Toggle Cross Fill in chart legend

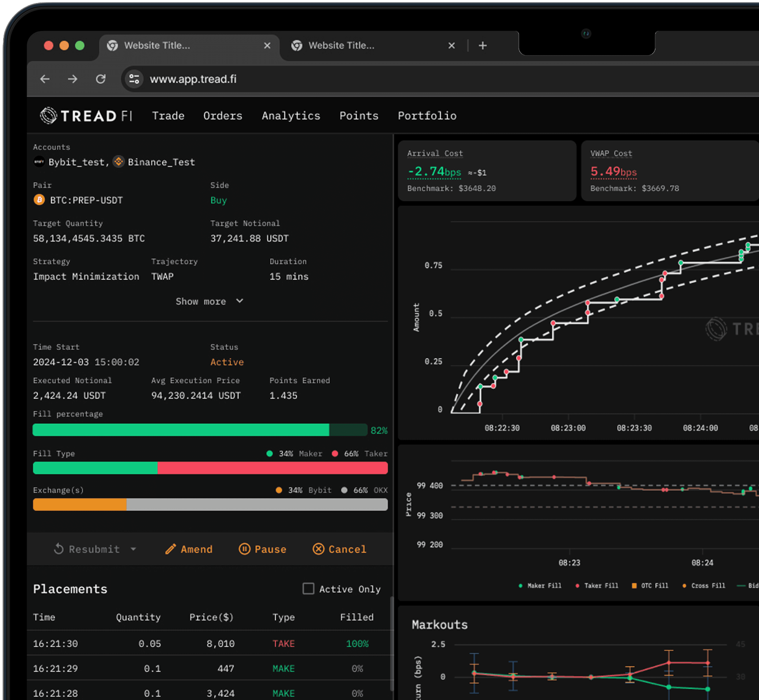(x=704, y=586)
